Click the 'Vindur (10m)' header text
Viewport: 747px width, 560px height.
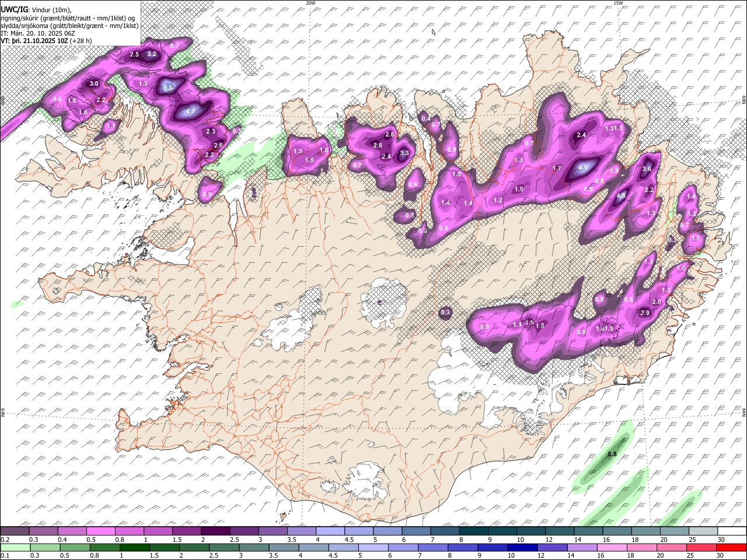[50, 10]
